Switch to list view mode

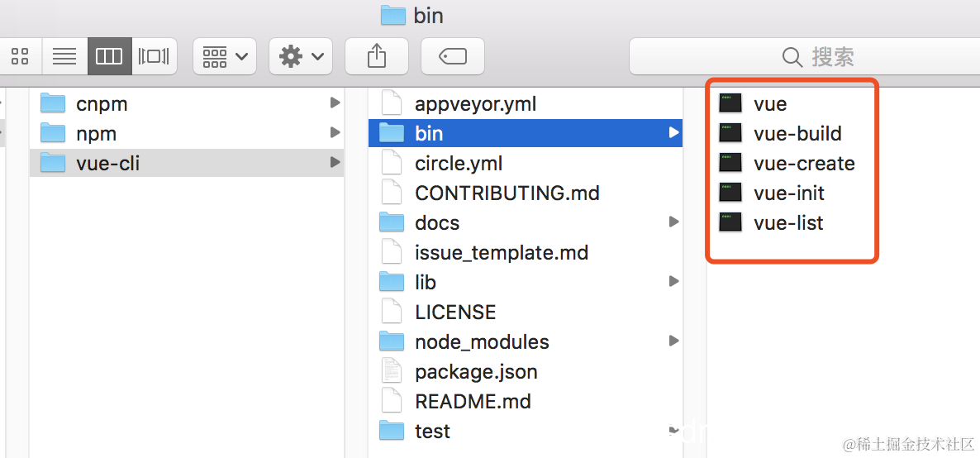coord(64,56)
